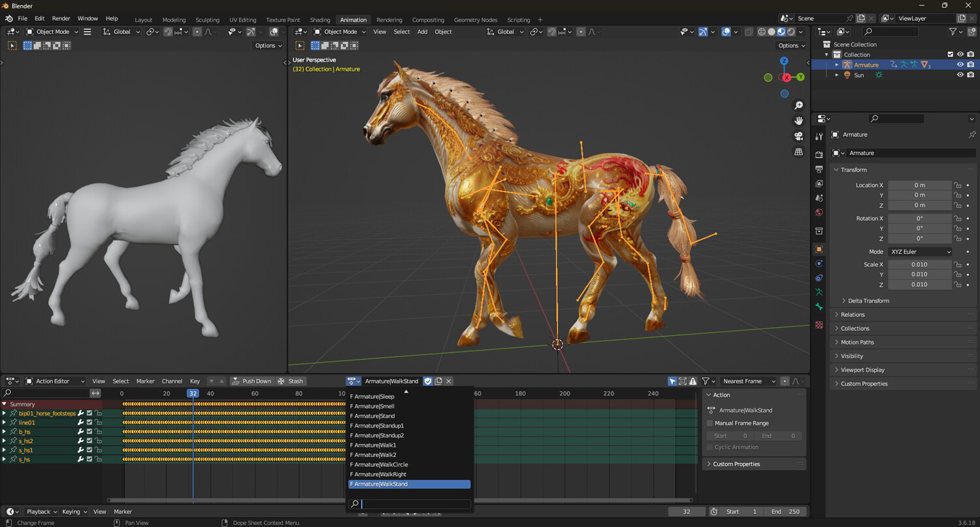Click the Stash action icon button
This screenshot has height=527, width=980.
[x=291, y=381]
